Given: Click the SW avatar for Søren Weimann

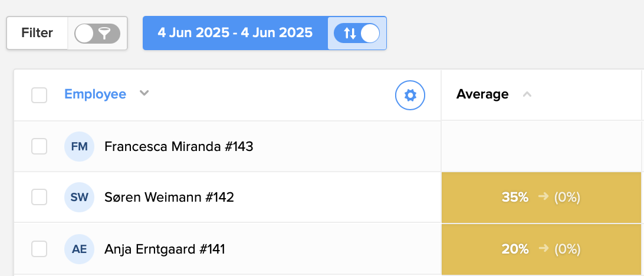Looking at the screenshot, I should [x=79, y=197].
